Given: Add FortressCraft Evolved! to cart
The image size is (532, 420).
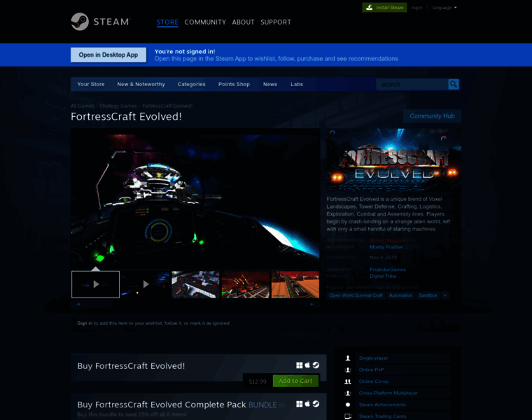Looking at the screenshot, I should 295,381.
